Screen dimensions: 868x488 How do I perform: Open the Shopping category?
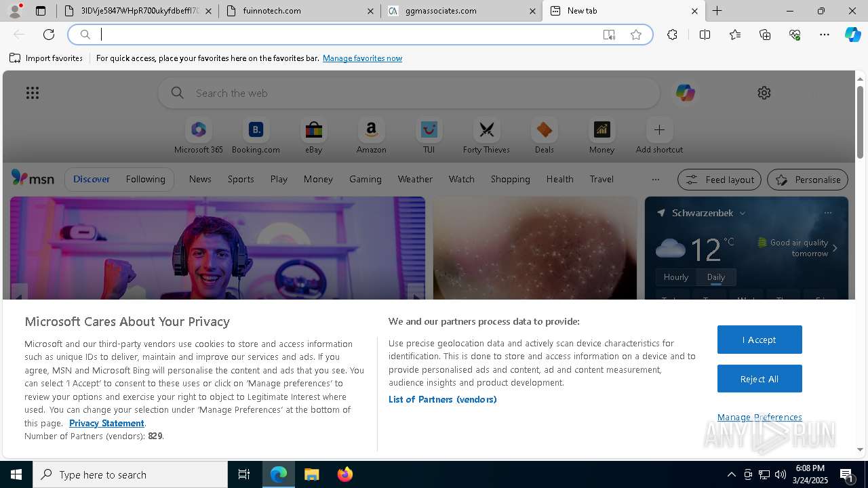[510, 179]
